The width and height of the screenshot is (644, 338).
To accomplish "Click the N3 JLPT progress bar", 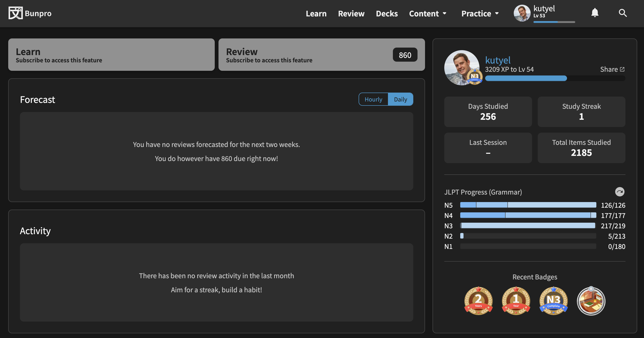I will pos(528,226).
